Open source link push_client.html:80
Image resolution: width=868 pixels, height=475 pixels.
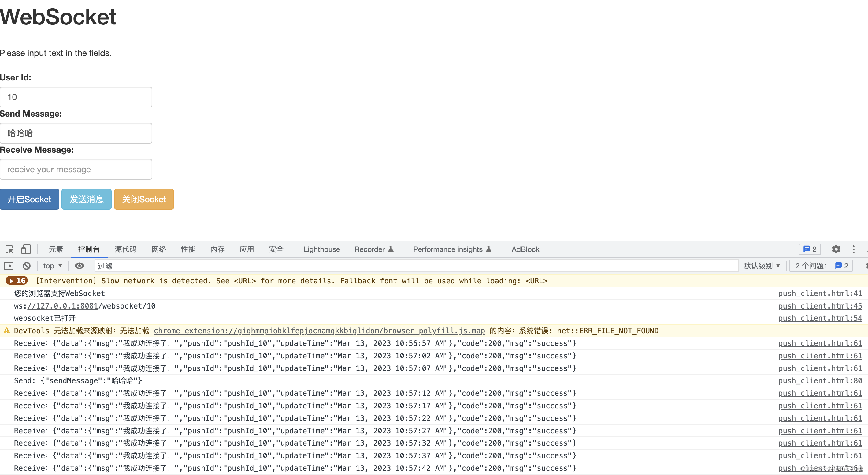click(x=820, y=381)
